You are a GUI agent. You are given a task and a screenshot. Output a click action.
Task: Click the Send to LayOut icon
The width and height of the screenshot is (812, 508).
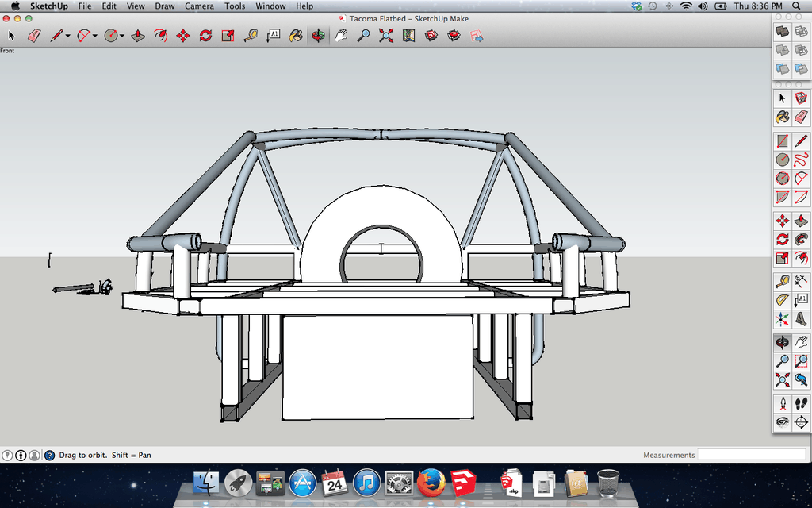477,35
